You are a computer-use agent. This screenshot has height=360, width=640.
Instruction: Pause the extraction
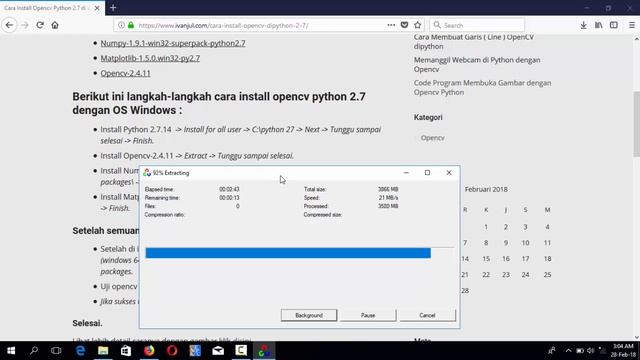click(368, 315)
